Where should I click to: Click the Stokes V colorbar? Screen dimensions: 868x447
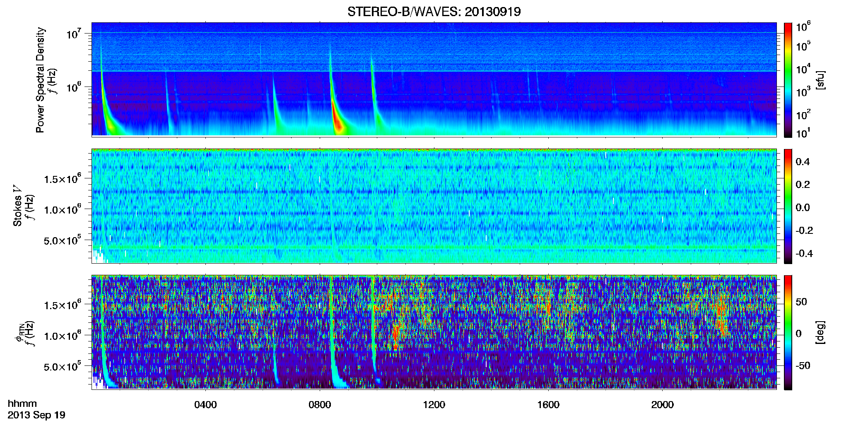788,206
